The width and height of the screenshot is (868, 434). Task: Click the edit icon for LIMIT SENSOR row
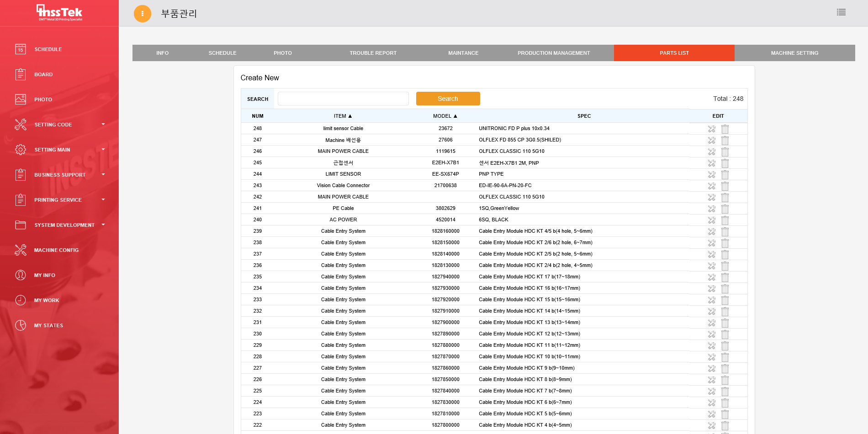[x=711, y=175]
